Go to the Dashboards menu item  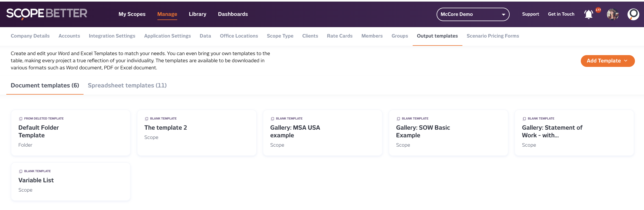click(233, 14)
